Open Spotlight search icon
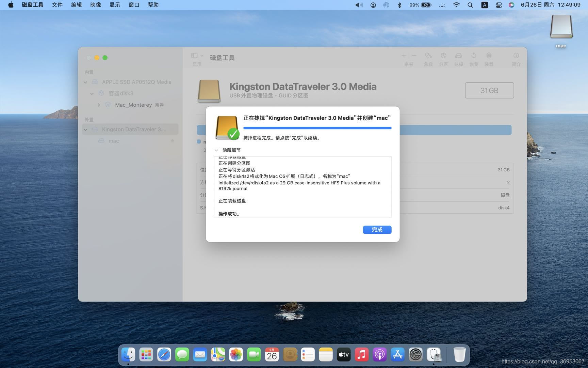This screenshot has height=368, width=588. pyautogui.click(x=470, y=5)
